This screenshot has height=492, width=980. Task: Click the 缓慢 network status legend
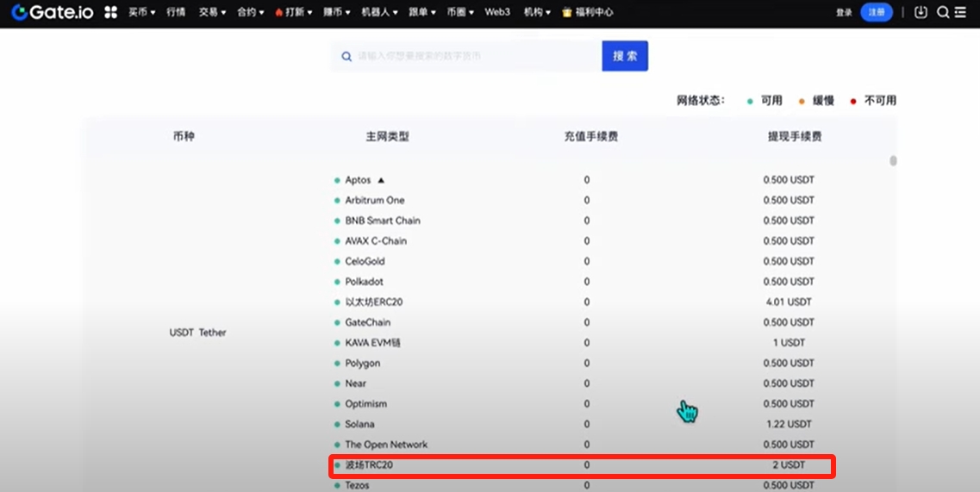pyautogui.click(x=817, y=101)
